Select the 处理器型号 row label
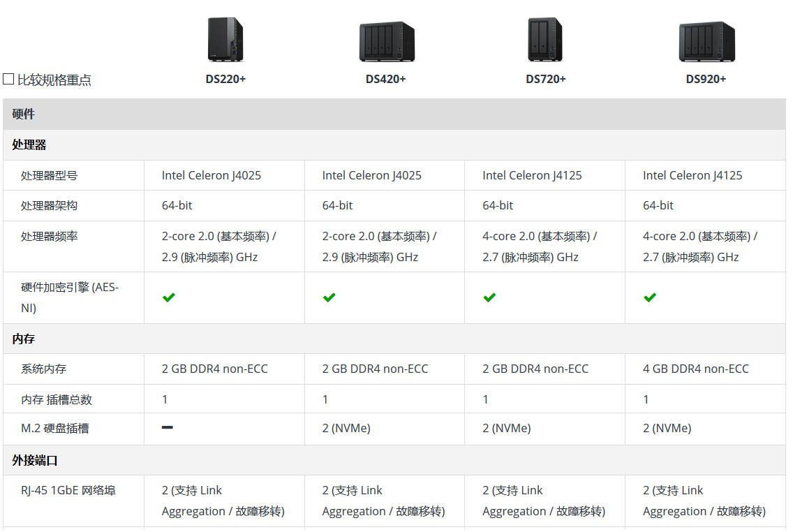This screenshot has width=793, height=532. 49,175
